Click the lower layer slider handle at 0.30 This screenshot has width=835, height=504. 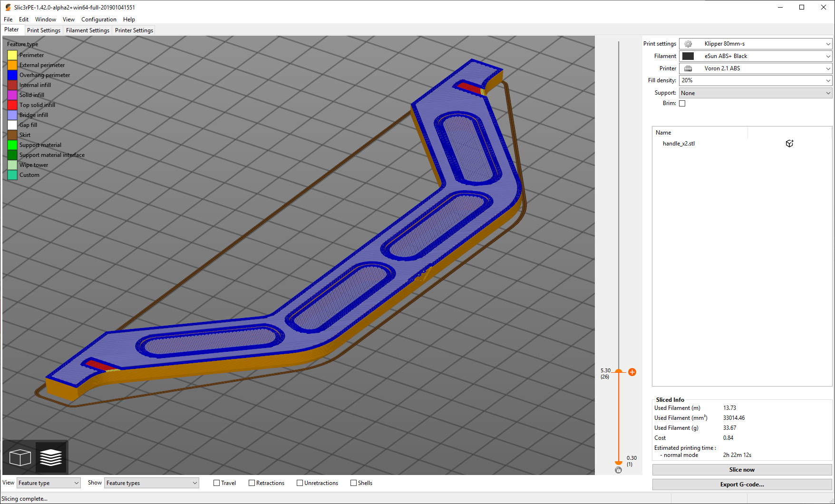618,462
